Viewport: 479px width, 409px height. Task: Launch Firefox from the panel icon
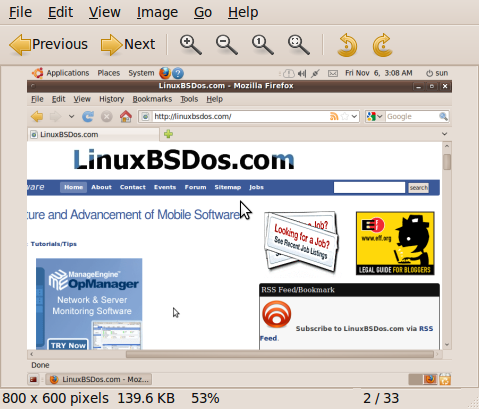[x=165, y=73]
